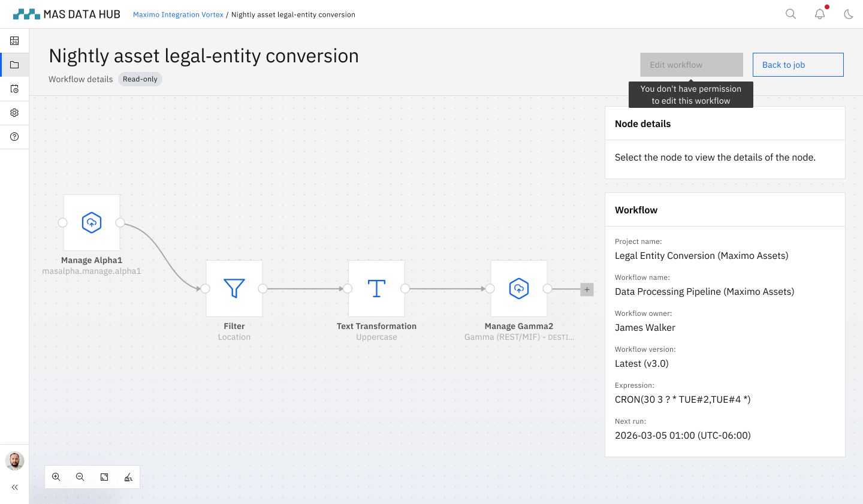The width and height of the screenshot is (863, 504).
Task: Open the user profile avatar
Action: pyautogui.click(x=14, y=461)
